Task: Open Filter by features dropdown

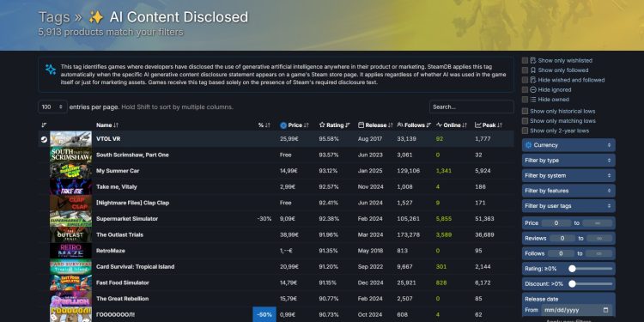Action: (x=568, y=191)
